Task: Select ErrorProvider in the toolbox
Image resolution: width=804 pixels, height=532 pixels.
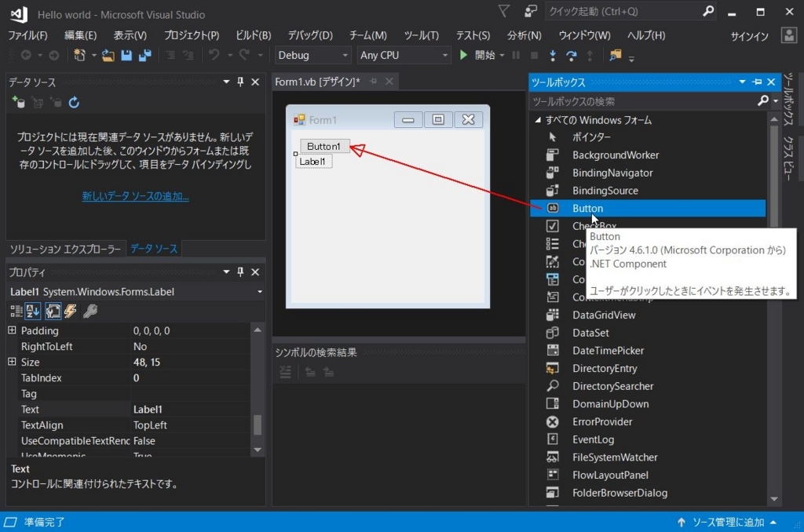Action: pyautogui.click(x=648, y=422)
